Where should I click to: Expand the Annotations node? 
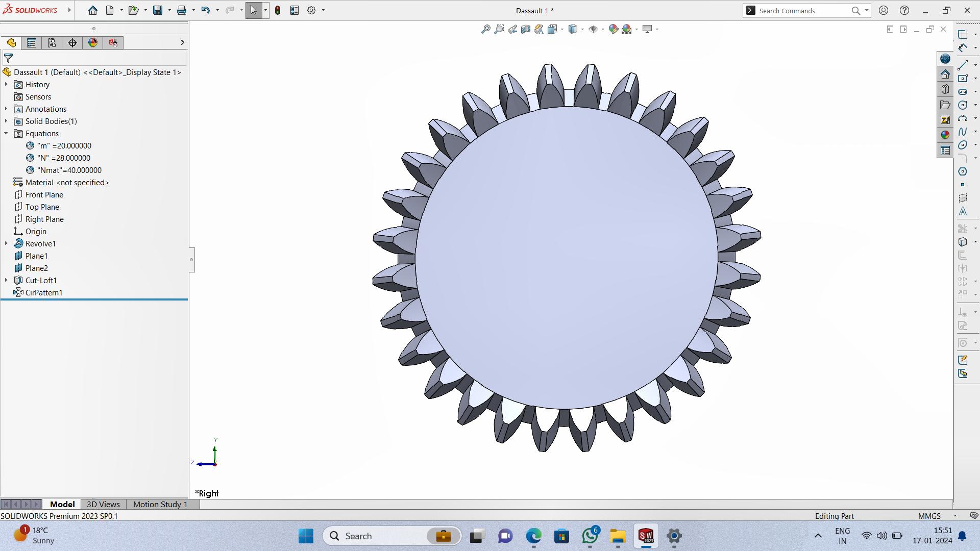(x=6, y=109)
